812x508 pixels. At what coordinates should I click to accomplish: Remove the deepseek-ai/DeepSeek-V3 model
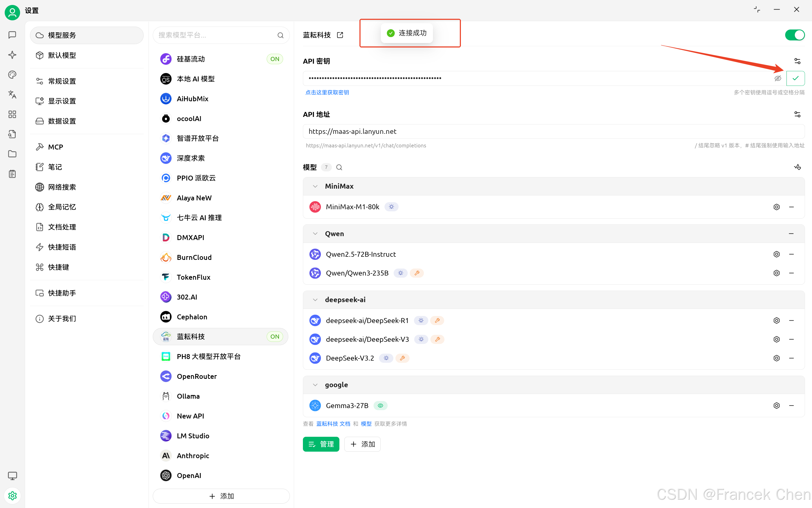tap(791, 339)
